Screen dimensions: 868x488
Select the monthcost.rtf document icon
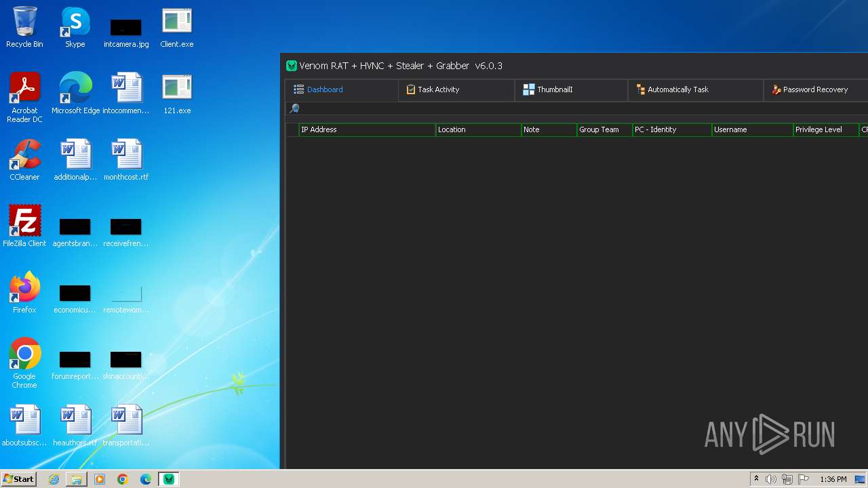pos(126,161)
